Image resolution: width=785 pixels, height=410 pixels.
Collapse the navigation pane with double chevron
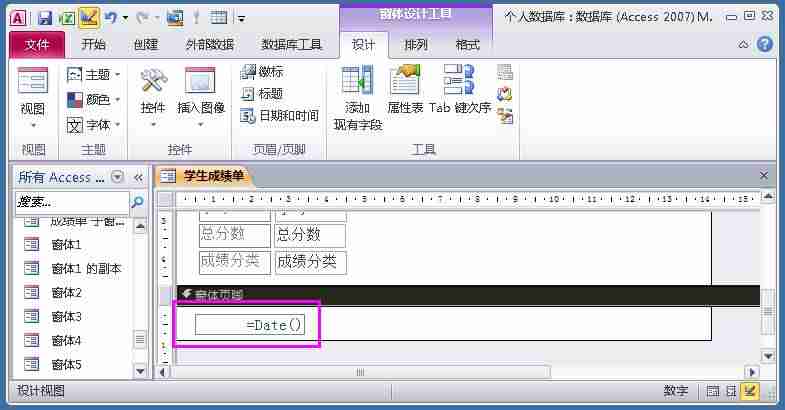pos(139,177)
